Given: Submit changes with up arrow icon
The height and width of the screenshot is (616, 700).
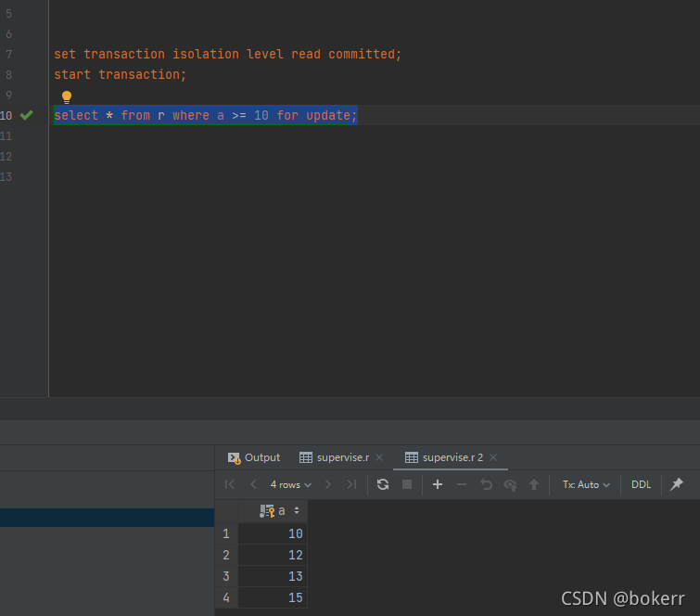Looking at the screenshot, I should [534, 484].
